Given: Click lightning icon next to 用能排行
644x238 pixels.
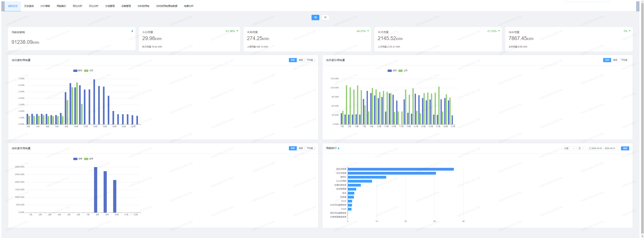Looking at the screenshot, I should tap(338, 148).
